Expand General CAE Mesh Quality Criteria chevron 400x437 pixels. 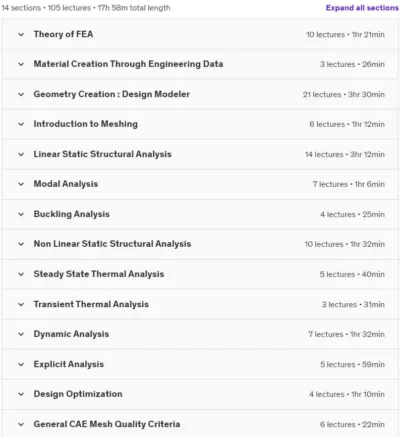21,424
